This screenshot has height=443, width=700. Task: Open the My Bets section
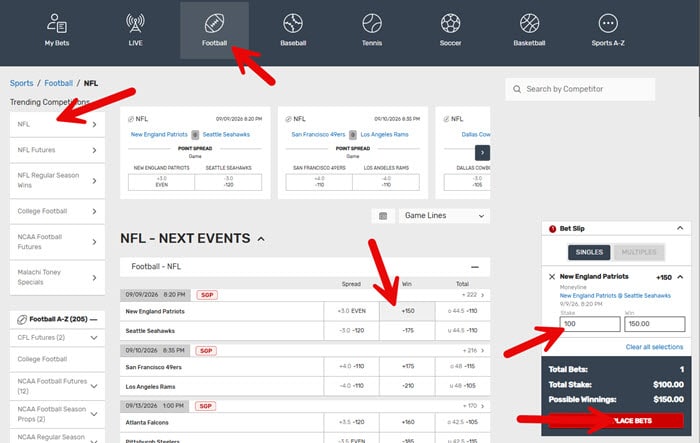tap(57, 30)
